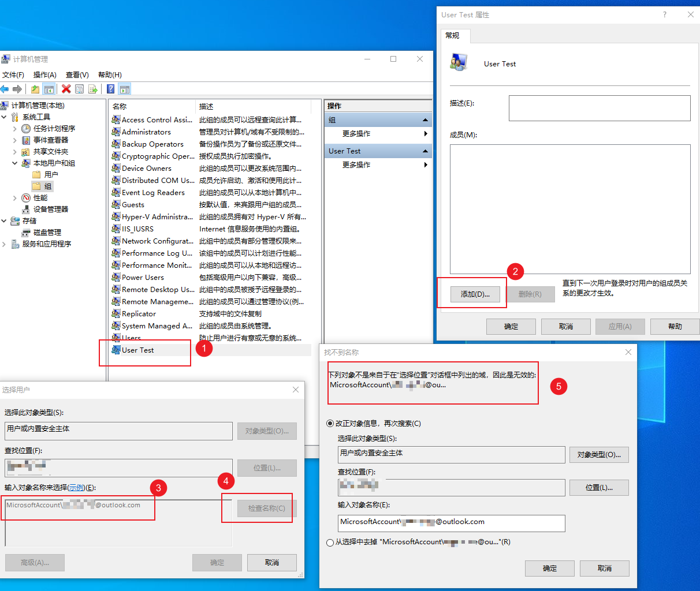Click 位置(L)... in 找不到名称 dialog

tap(599, 488)
